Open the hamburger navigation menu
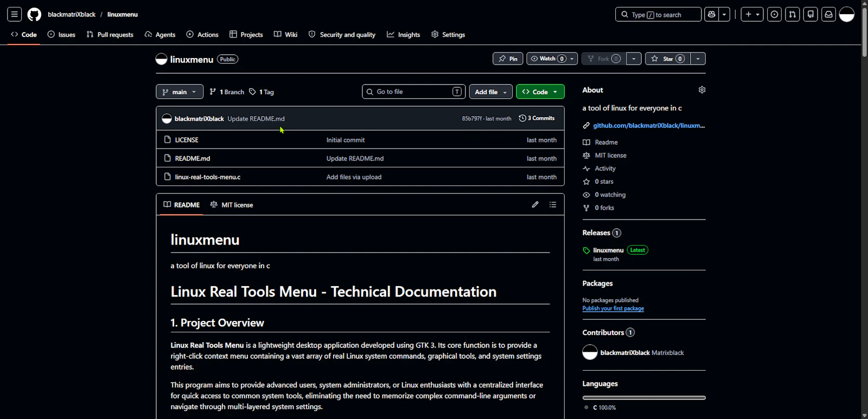 tap(15, 15)
